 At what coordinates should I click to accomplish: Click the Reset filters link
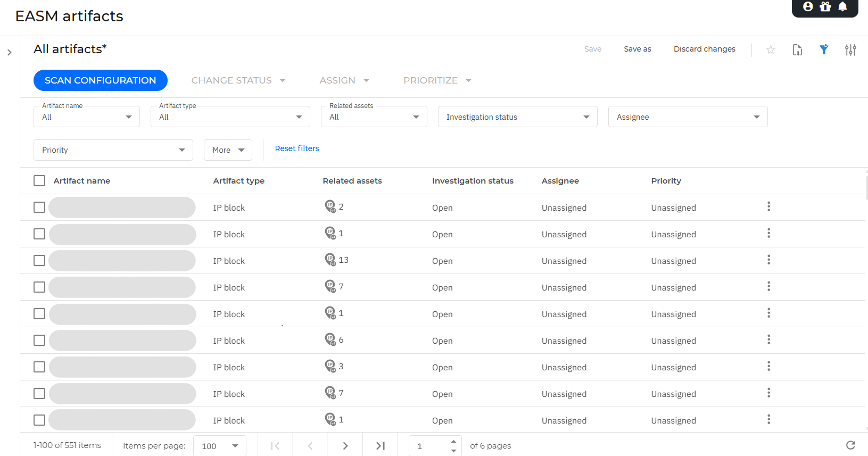tap(297, 148)
